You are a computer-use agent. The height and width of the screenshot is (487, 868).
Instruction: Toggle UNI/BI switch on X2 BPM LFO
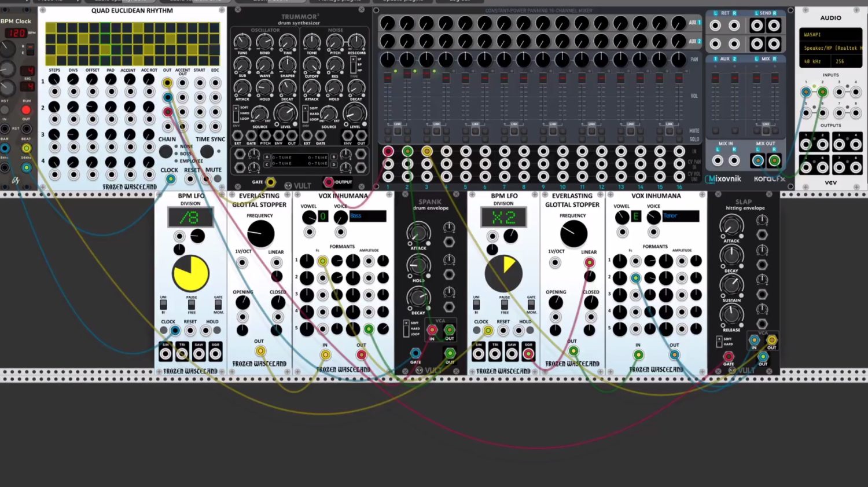point(476,305)
